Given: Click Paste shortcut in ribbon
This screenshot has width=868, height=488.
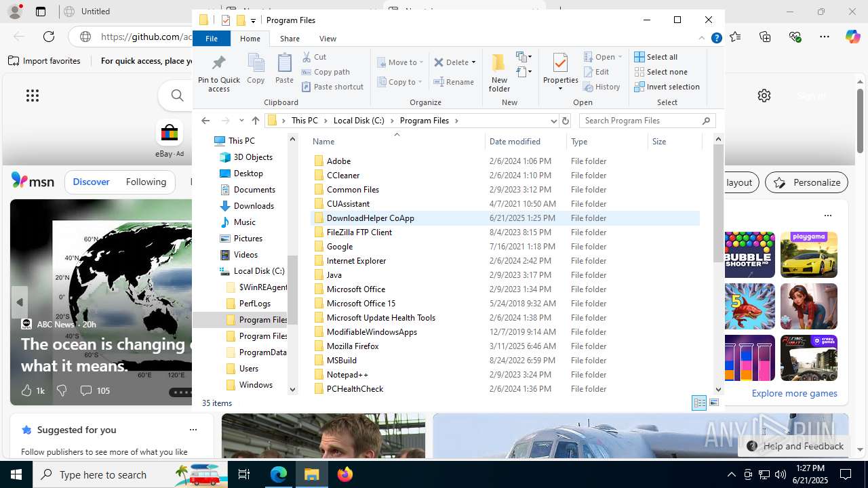Looking at the screenshot, I should pos(332,87).
